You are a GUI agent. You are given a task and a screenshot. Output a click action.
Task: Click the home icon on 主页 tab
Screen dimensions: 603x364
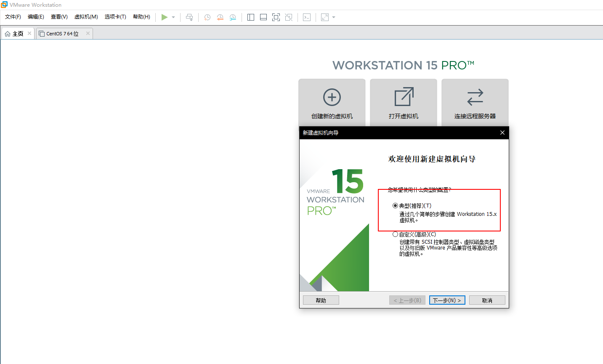point(8,34)
